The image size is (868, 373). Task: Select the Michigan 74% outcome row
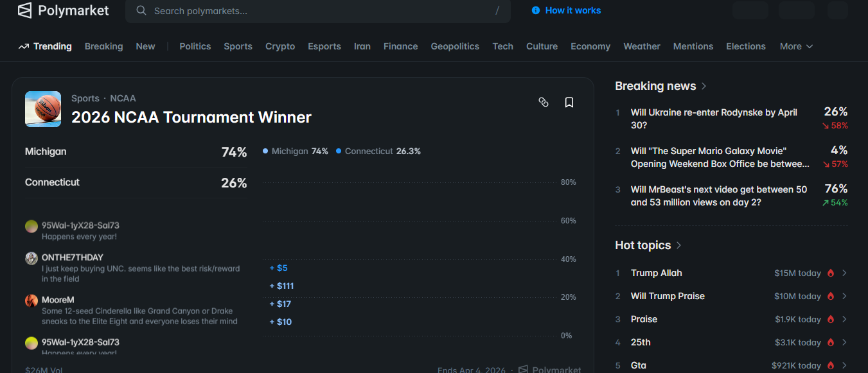tap(136, 152)
